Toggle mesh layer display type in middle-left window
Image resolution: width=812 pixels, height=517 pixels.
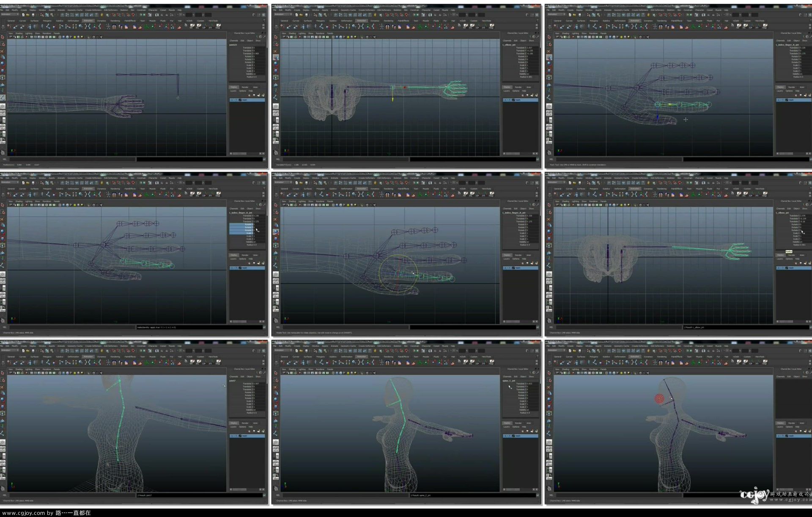click(x=236, y=268)
